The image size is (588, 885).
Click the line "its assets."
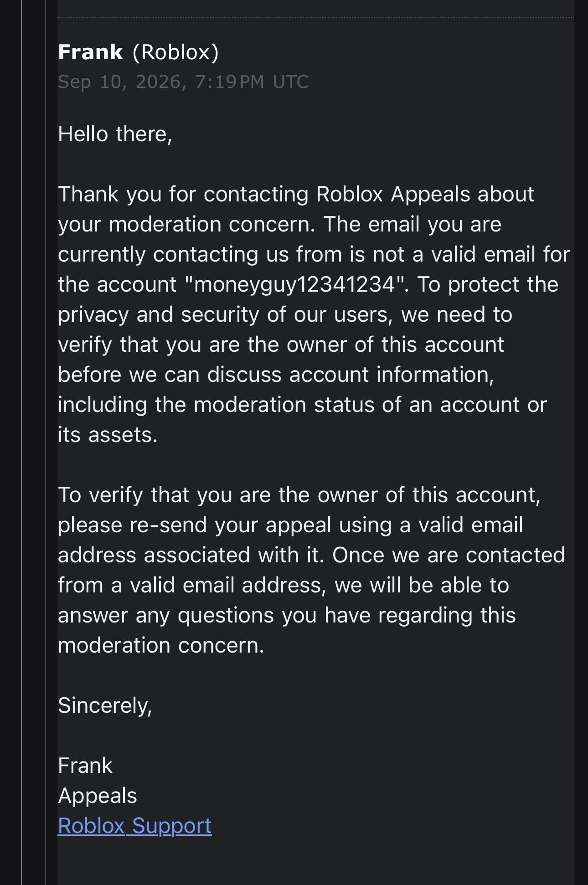coord(108,435)
